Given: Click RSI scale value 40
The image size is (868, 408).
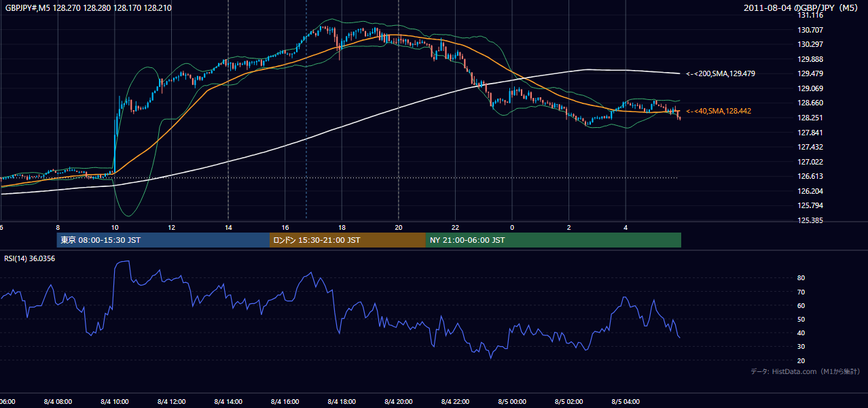Looking at the screenshot, I should click(801, 333).
